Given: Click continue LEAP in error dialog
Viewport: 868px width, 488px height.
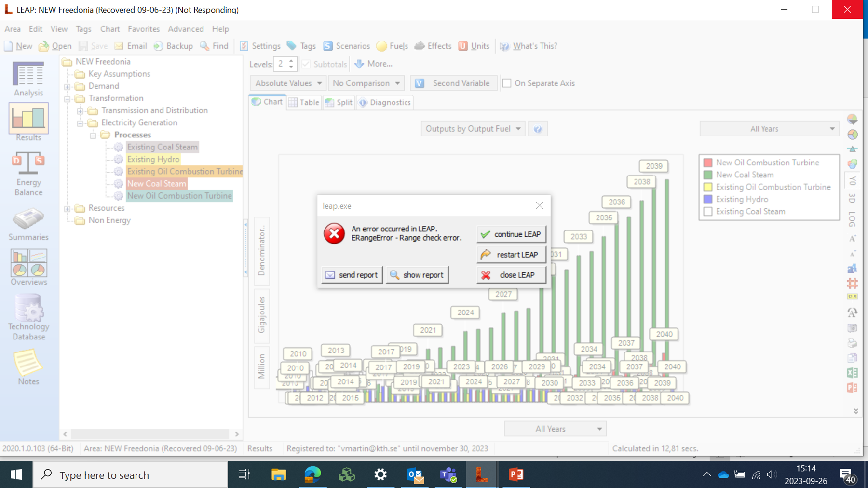Looking at the screenshot, I should (x=511, y=234).
